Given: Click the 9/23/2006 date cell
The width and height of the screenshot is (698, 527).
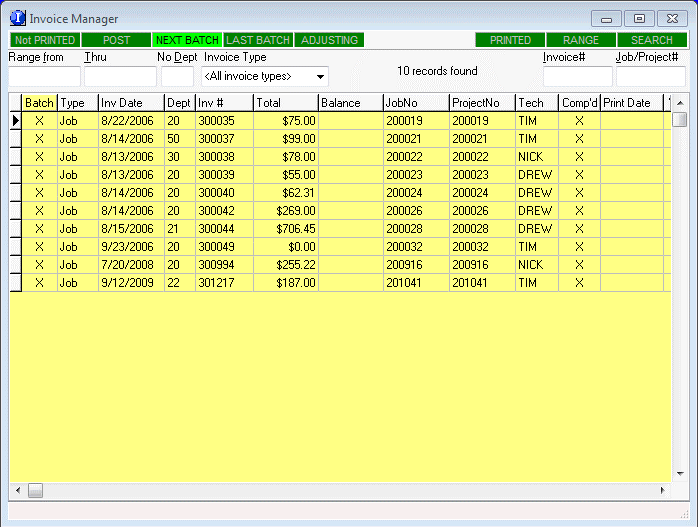Looking at the screenshot, I should 131,247.
